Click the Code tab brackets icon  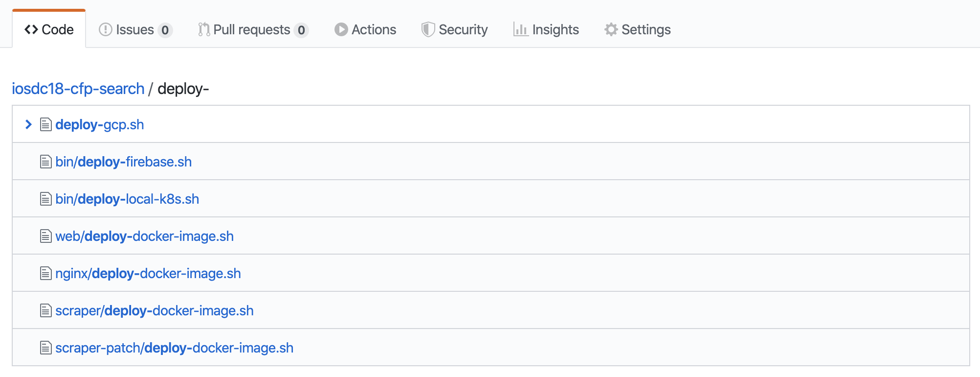[x=31, y=30]
